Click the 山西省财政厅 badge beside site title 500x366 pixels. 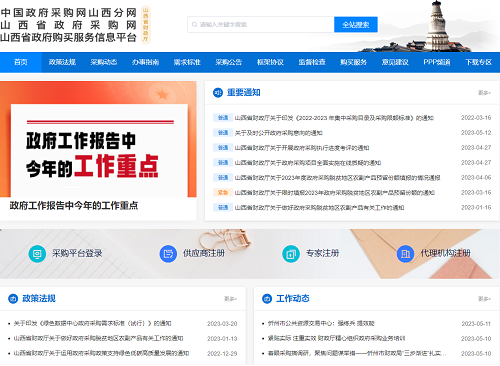pyautogui.click(x=146, y=25)
